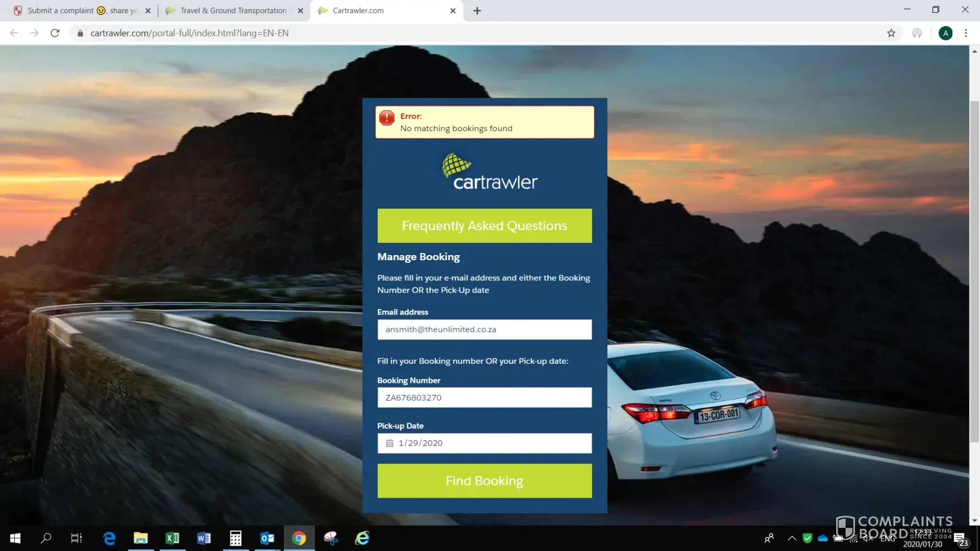The width and height of the screenshot is (980, 551).
Task: Open Frequently Asked Questions
Action: coord(484,225)
